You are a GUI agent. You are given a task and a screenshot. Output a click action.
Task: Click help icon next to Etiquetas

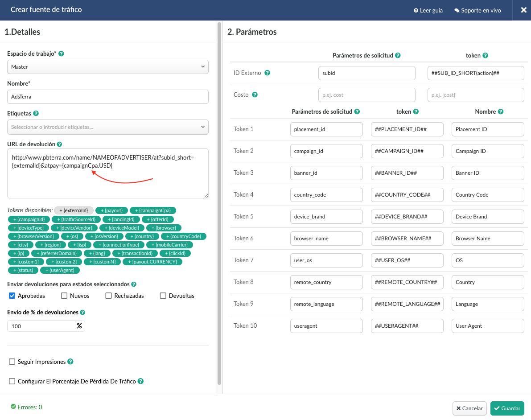click(36, 113)
